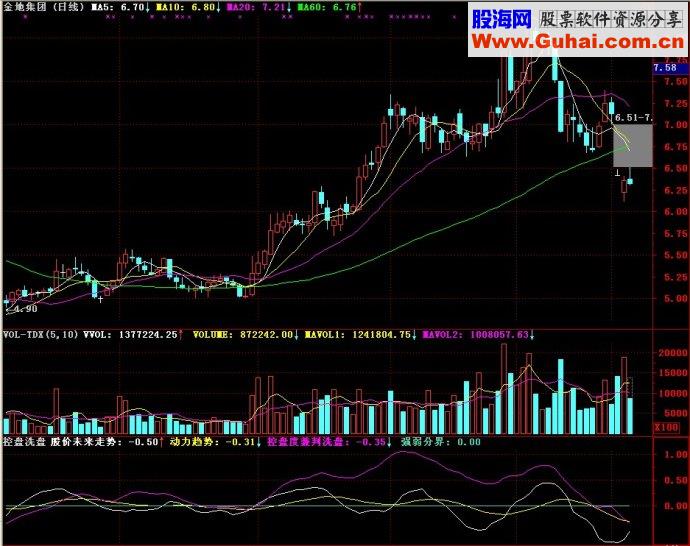Select the MA10: 6.80 indicator label
The image size is (690, 546).
pos(188,7)
